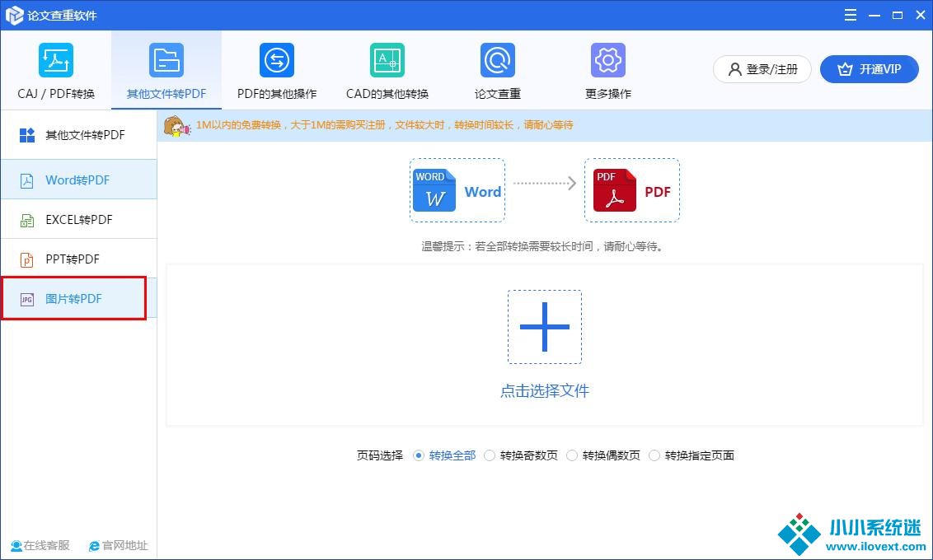Choose the 转换奇数页 radio button
Screen dimensions: 933x560
[490, 455]
